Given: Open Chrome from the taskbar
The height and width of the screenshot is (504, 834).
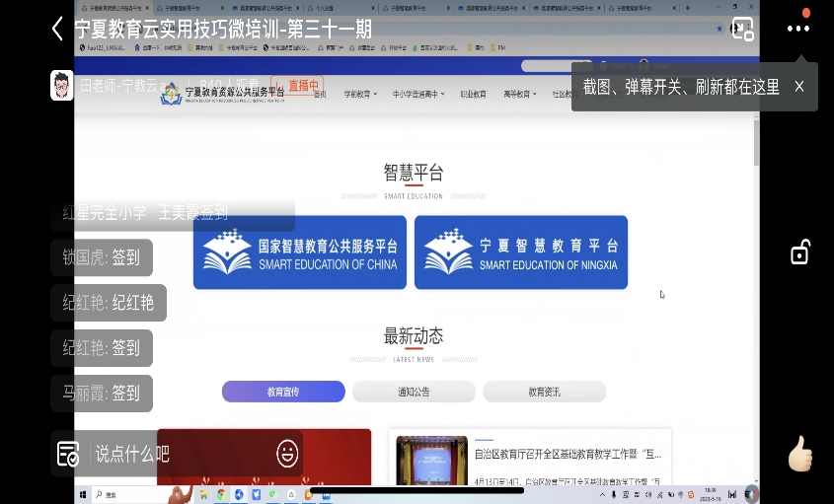Looking at the screenshot, I should pos(221,495).
